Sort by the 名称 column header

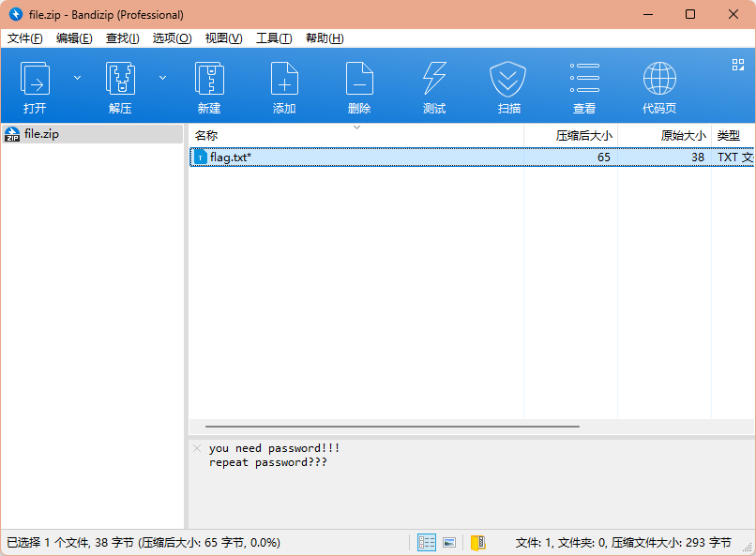(206, 135)
